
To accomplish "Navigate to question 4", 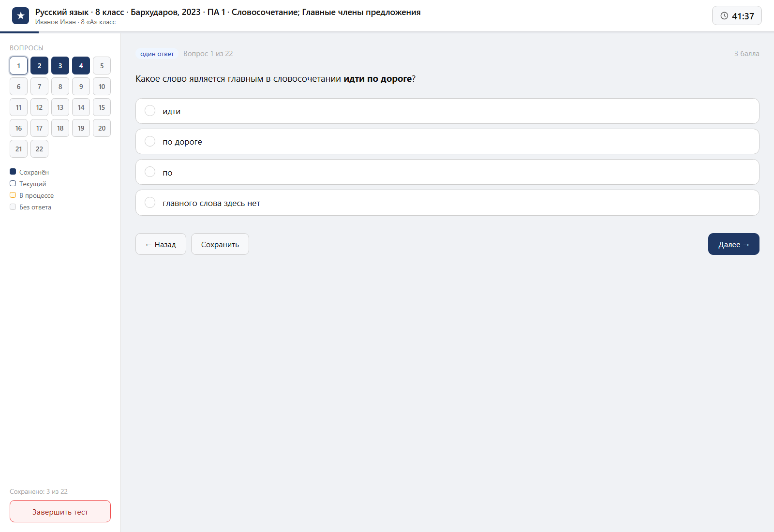I will pos(81,66).
